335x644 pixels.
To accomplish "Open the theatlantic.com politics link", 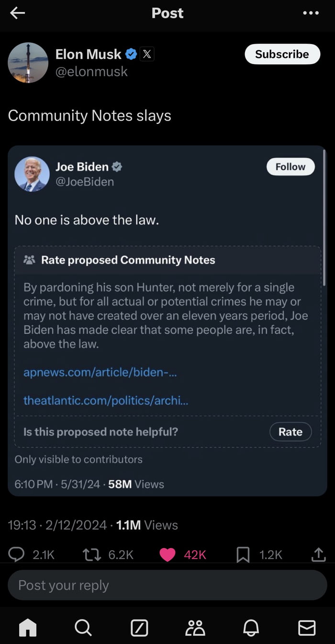I will (x=106, y=400).
